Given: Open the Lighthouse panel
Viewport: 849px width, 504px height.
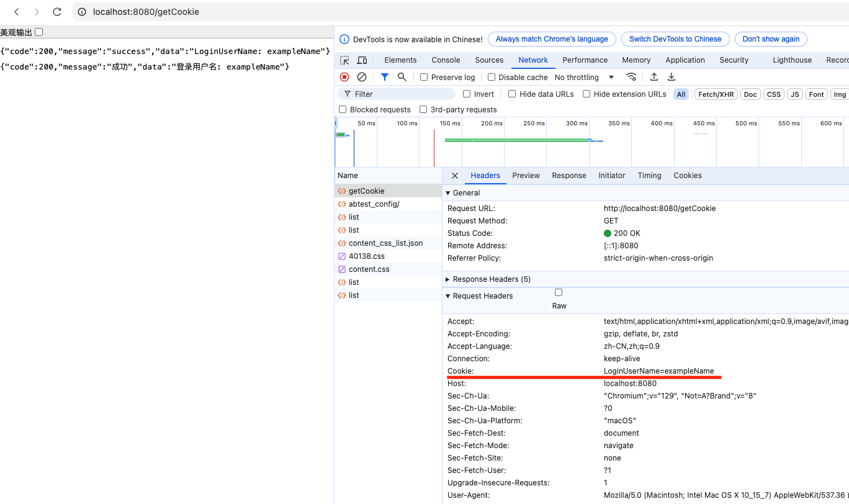Looking at the screenshot, I should (793, 60).
